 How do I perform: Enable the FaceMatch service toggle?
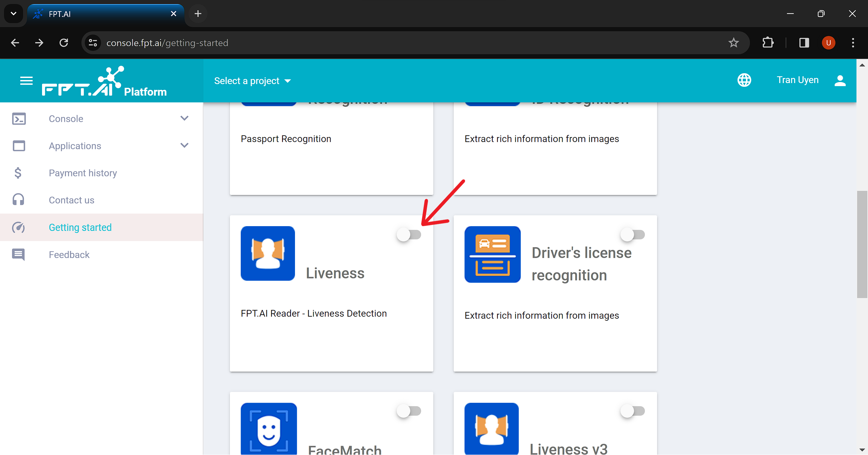click(409, 411)
